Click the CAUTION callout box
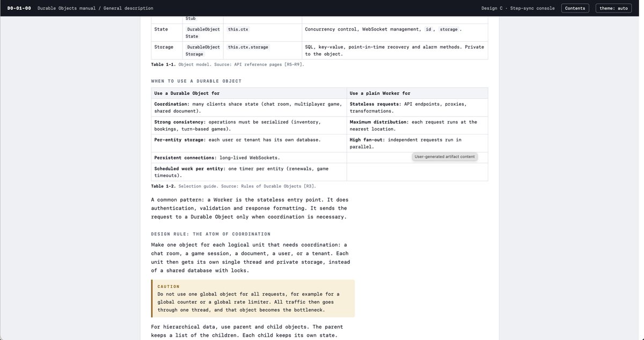This screenshot has width=644, height=340. [x=253, y=298]
